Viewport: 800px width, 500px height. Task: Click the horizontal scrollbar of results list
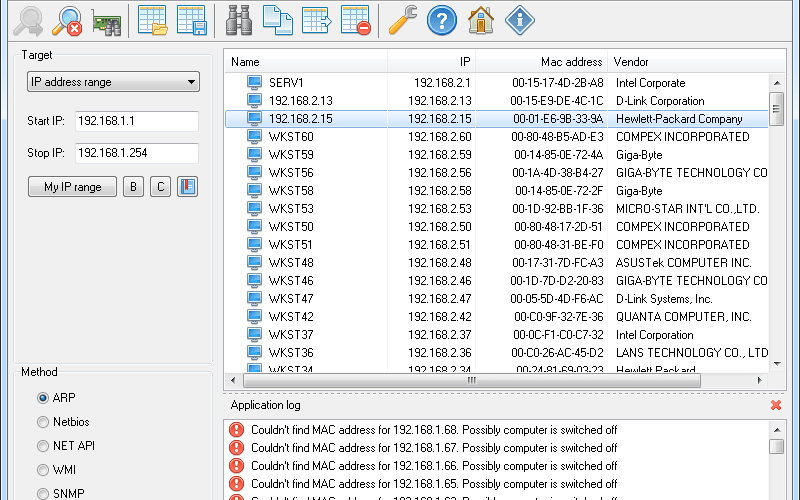coord(472,380)
